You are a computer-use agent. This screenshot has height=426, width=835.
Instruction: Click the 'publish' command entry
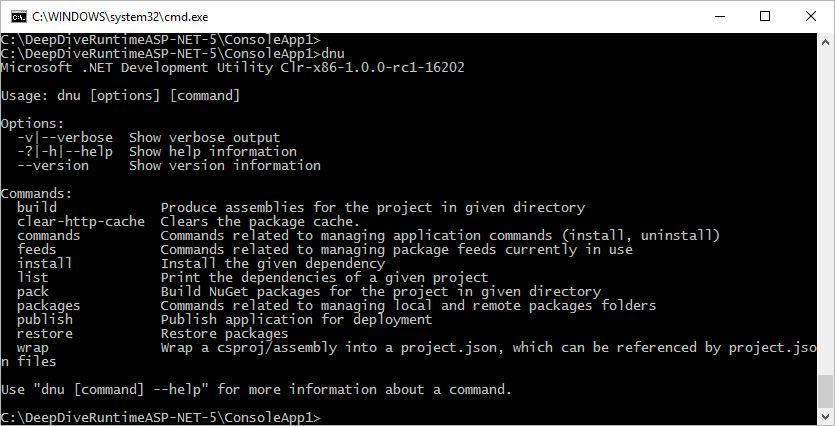point(45,320)
